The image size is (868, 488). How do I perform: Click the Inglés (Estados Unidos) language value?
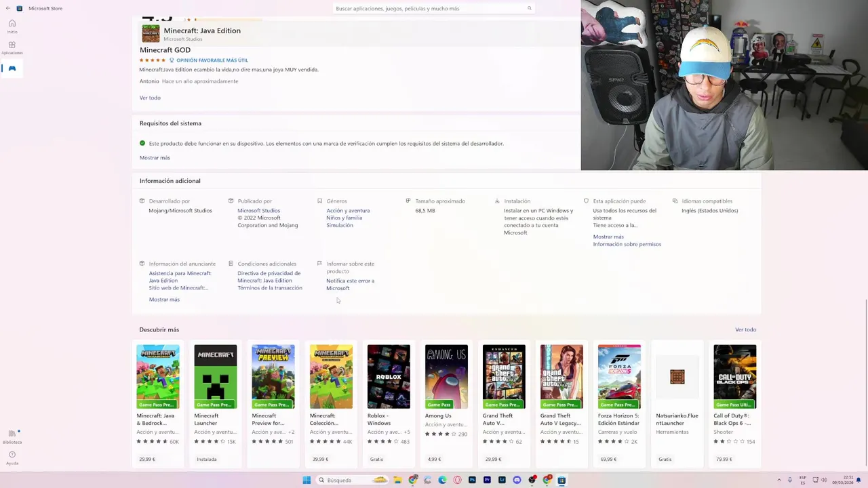pos(710,210)
